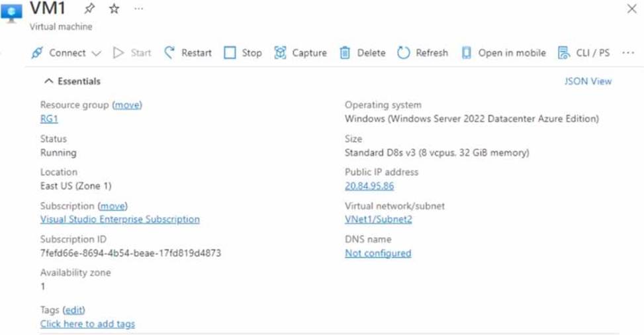Click the public IP address 20.84.95.86

(369, 186)
